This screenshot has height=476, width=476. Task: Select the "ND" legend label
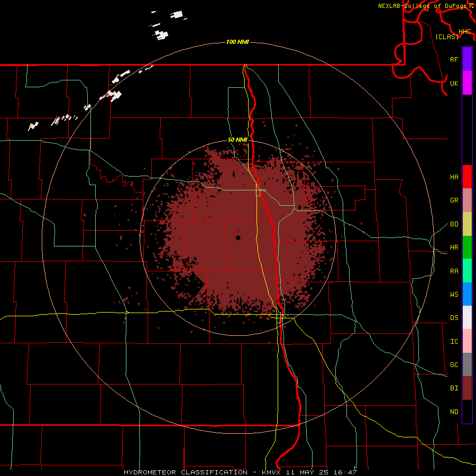[454, 411]
